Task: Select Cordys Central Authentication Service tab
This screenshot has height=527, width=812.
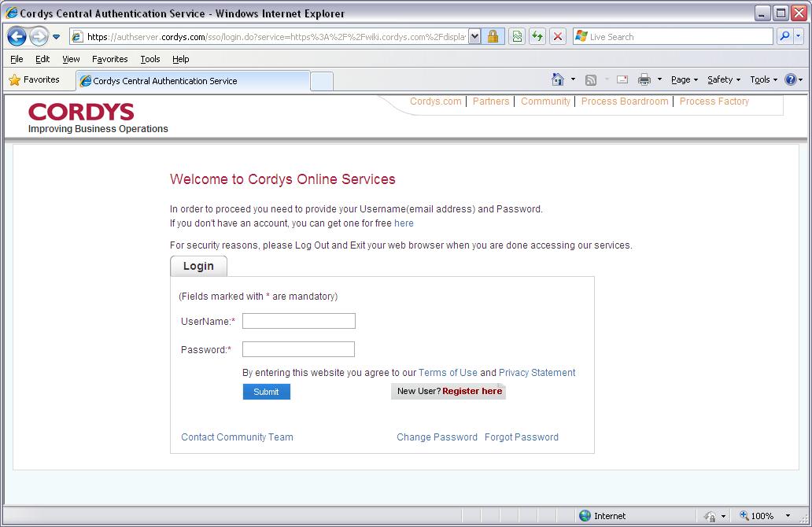Action: pyautogui.click(x=193, y=81)
